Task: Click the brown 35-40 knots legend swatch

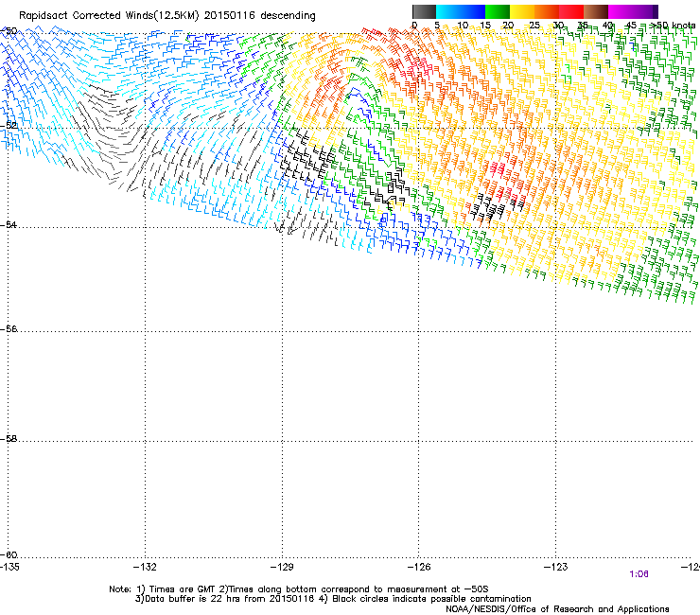Action: pos(596,11)
